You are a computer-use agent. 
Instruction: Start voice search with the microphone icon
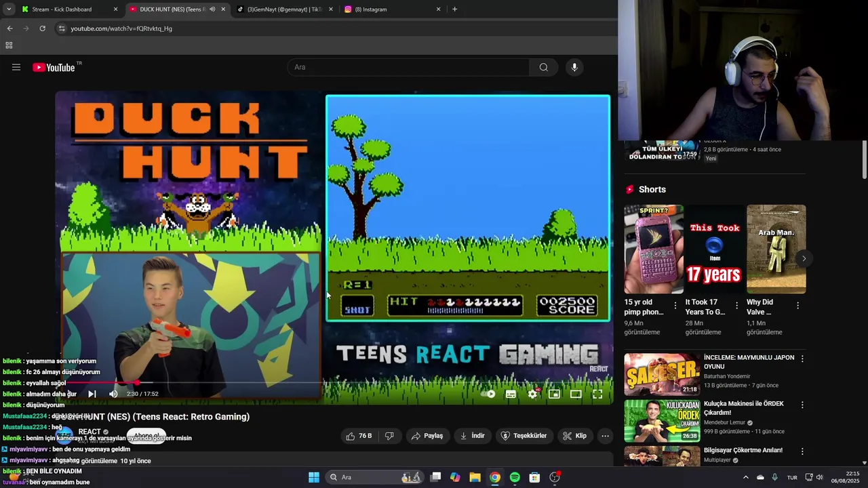coord(574,67)
